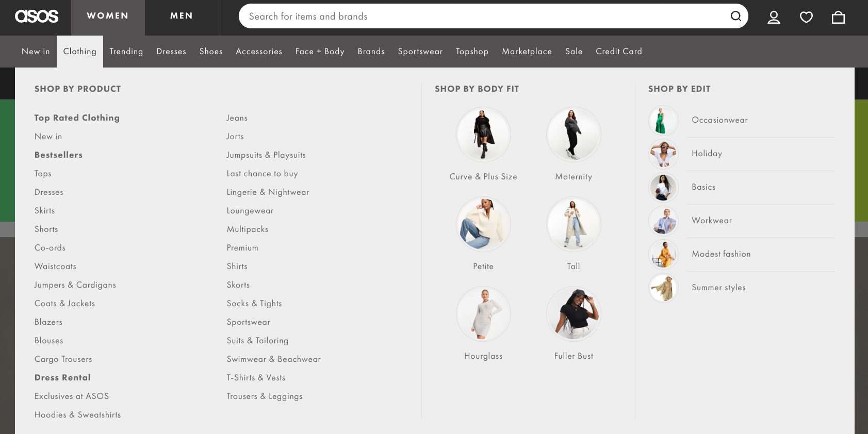The image size is (868, 434).
Task: Open the Multipacks link
Action: (x=248, y=229)
